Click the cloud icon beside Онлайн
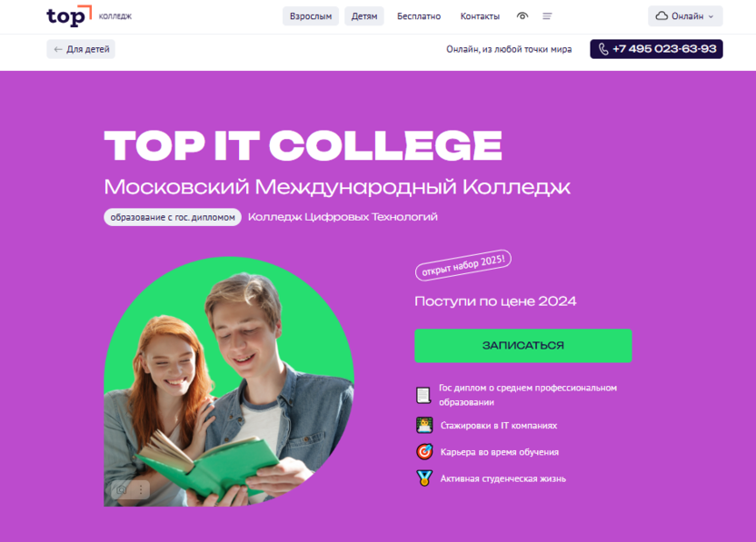This screenshot has height=542, width=756. (x=661, y=16)
